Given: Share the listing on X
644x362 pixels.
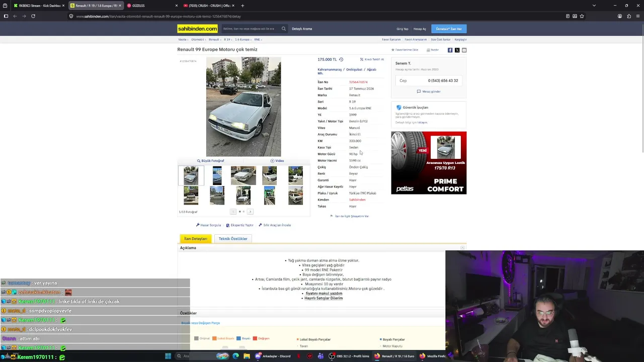Looking at the screenshot, I should [457, 50].
